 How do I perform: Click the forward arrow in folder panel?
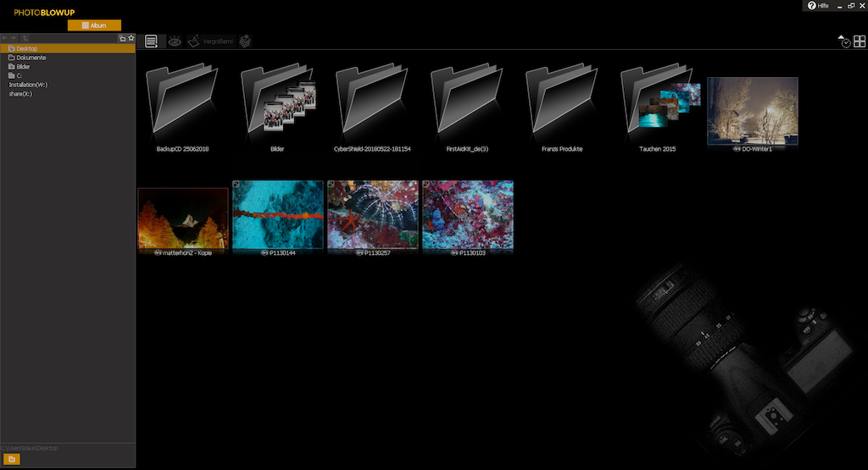click(x=14, y=38)
